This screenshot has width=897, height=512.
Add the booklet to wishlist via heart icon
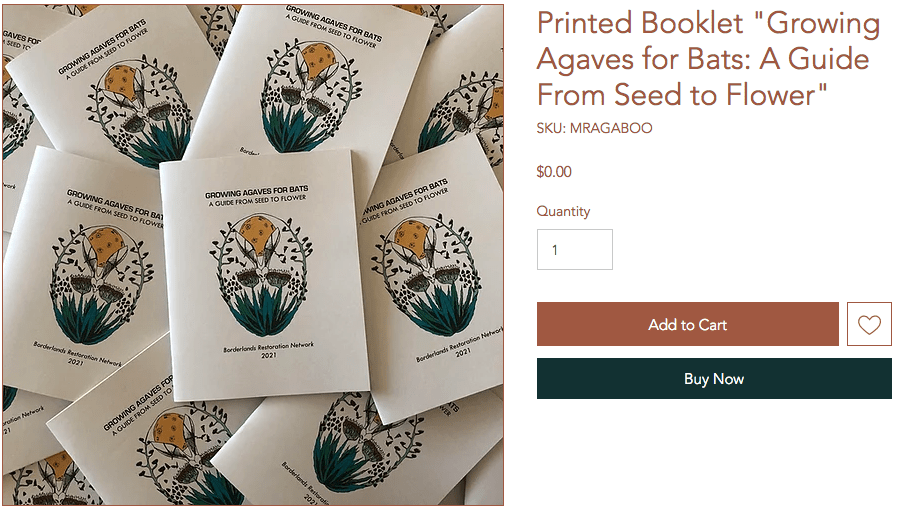tap(868, 324)
